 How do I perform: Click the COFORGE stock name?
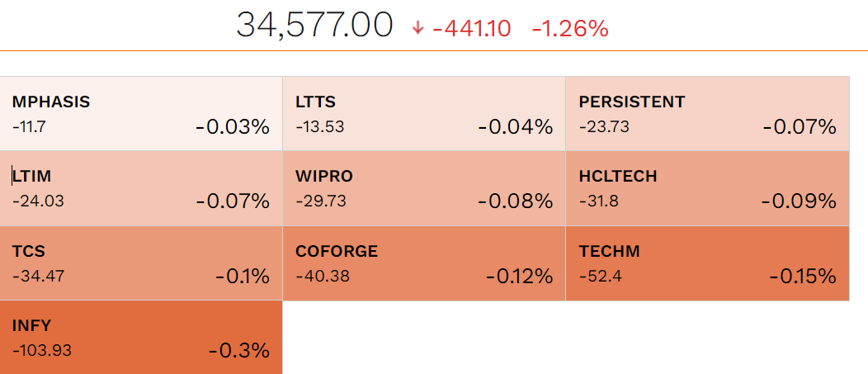[x=337, y=251]
